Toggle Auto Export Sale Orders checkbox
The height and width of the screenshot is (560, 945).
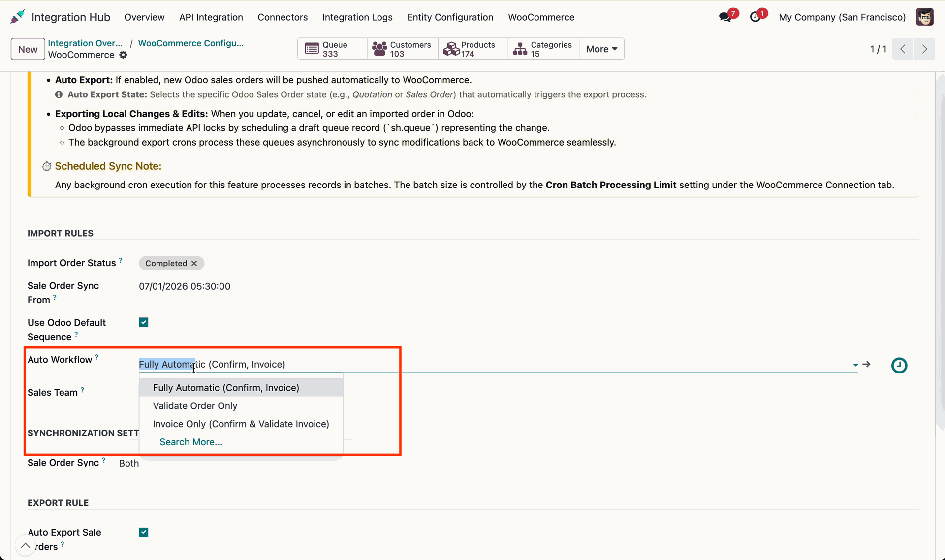coord(143,532)
